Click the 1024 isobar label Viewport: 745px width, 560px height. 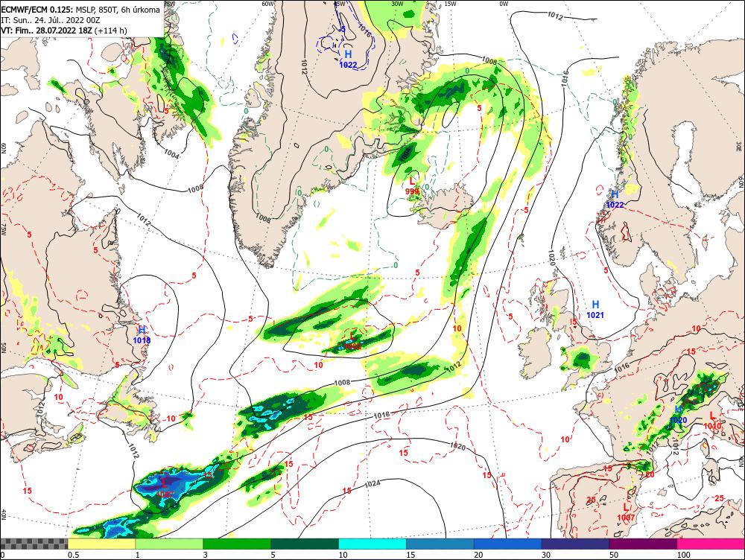pyautogui.click(x=372, y=483)
